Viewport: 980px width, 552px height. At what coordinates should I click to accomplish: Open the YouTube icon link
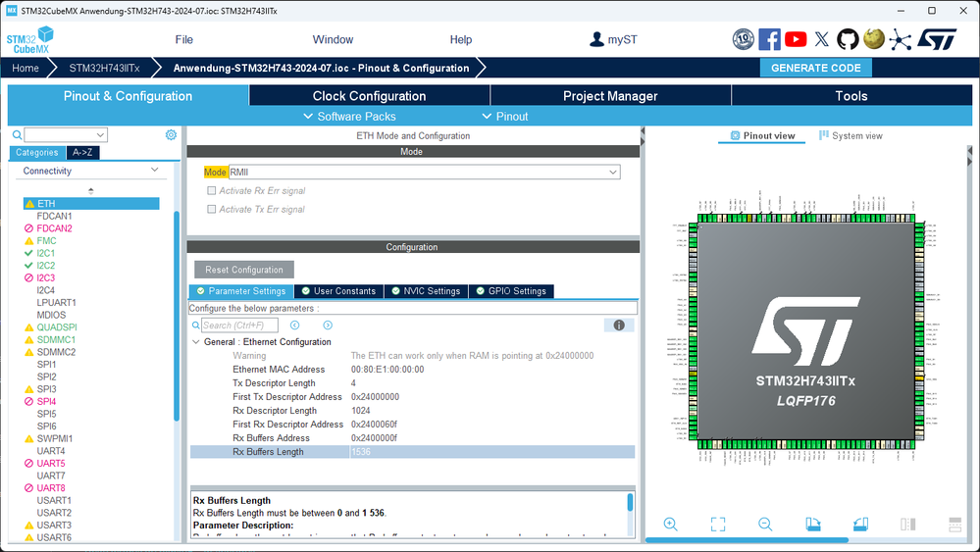(796, 39)
